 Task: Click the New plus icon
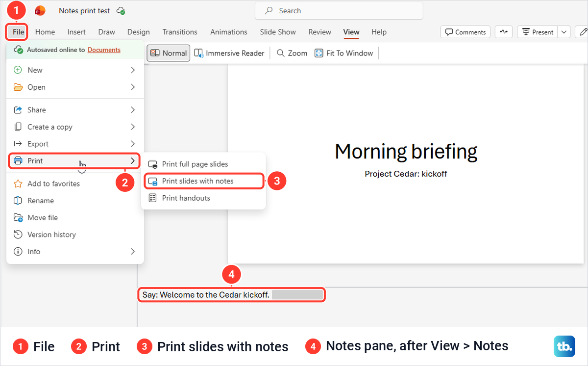[18, 70]
